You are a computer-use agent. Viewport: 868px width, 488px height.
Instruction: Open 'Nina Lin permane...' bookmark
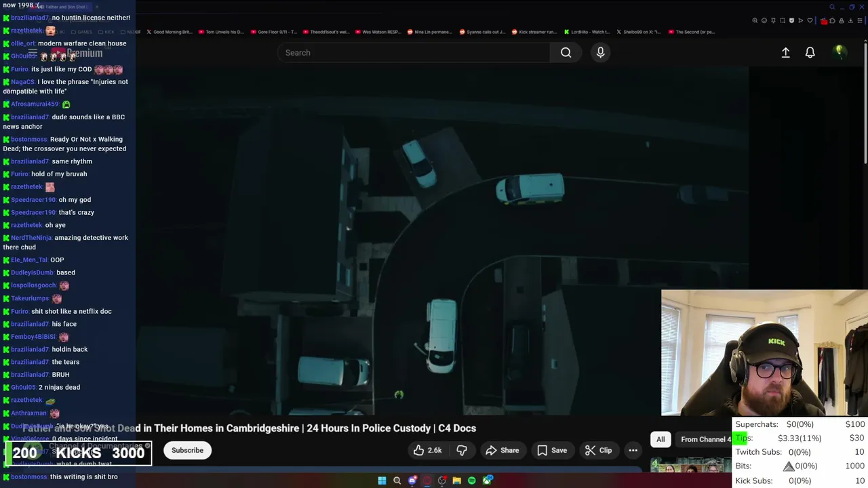[429, 32]
